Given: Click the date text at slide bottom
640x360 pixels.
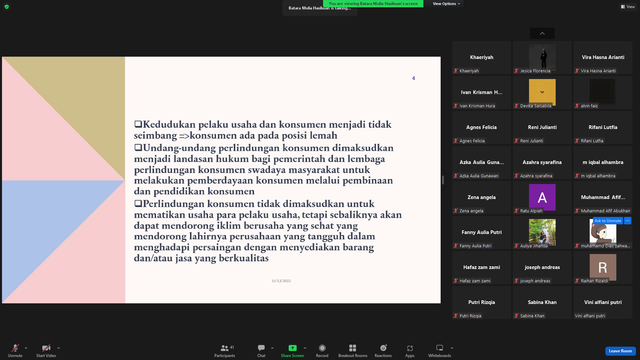Looking at the screenshot, I should point(281,281).
